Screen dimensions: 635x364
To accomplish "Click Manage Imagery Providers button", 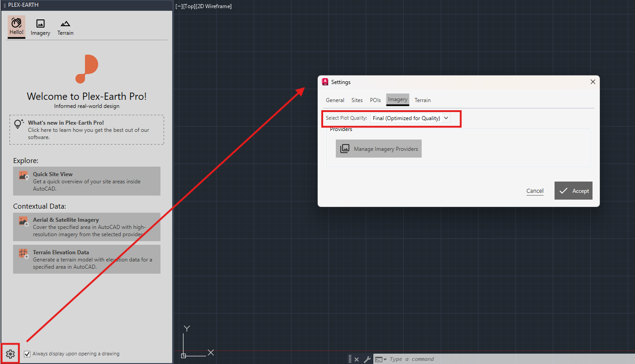I will pyautogui.click(x=379, y=149).
